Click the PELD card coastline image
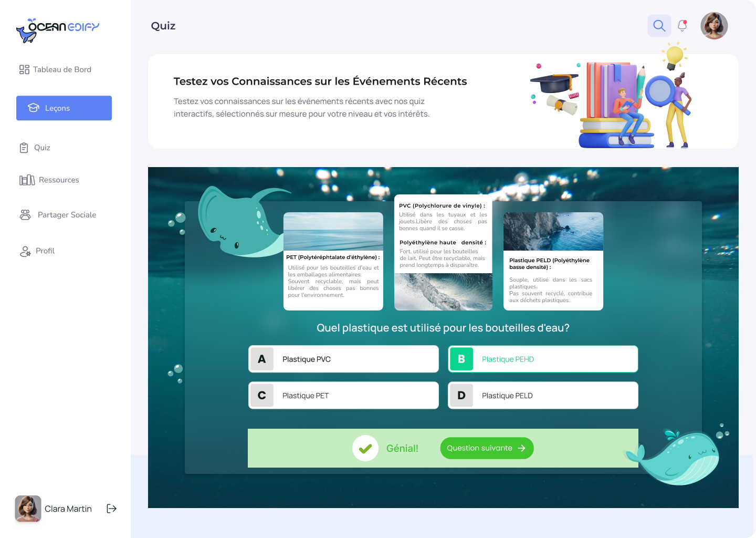The width and height of the screenshot is (756, 538). pos(553,231)
